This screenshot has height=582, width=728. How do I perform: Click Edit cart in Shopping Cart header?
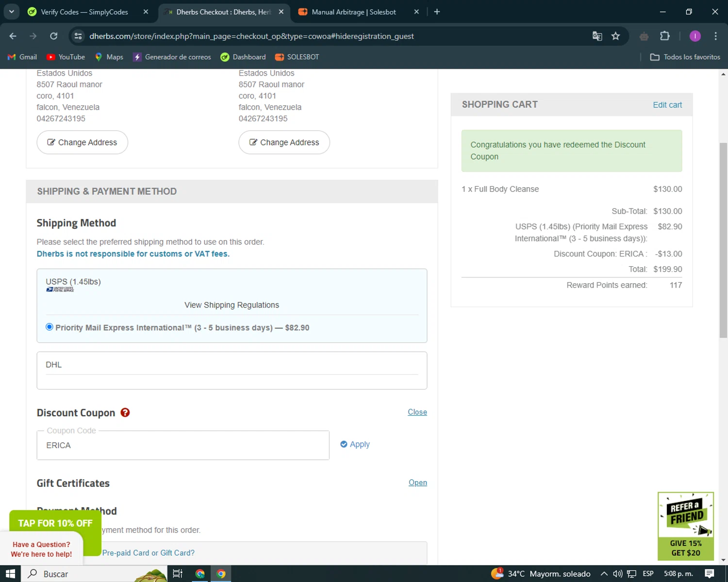tap(667, 105)
